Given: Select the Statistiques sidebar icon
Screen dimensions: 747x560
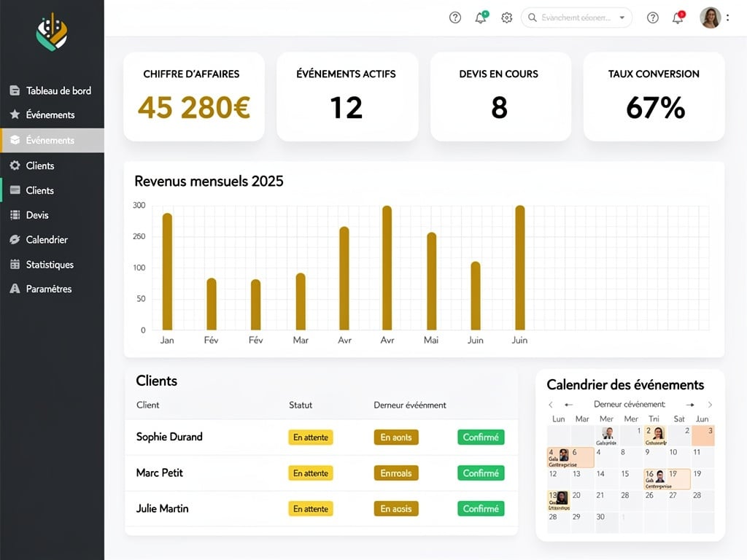Looking at the screenshot, I should (x=16, y=264).
